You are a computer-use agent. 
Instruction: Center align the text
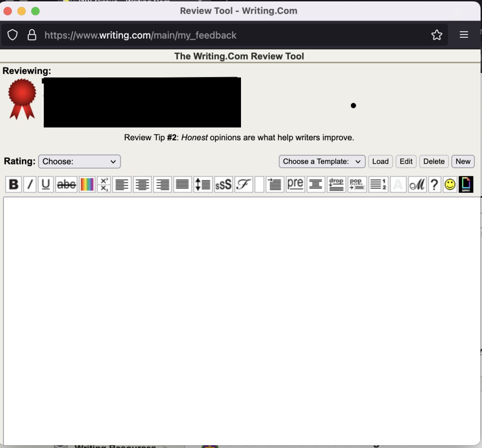pyautogui.click(x=142, y=184)
